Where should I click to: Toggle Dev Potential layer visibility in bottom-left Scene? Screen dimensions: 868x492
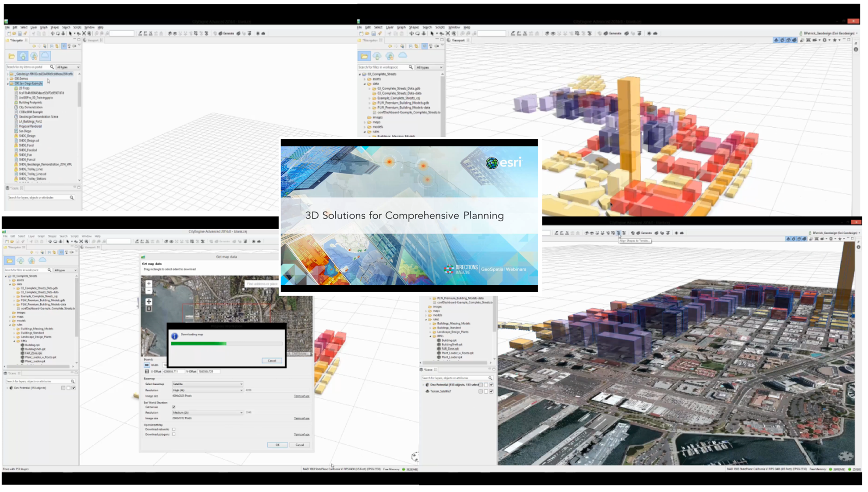(74, 388)
